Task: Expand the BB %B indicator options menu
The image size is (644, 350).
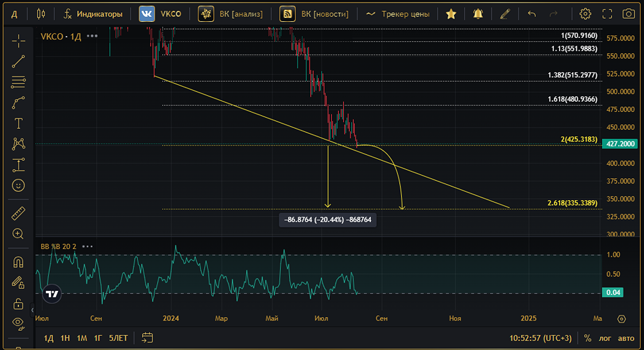Action: point(88,246)
